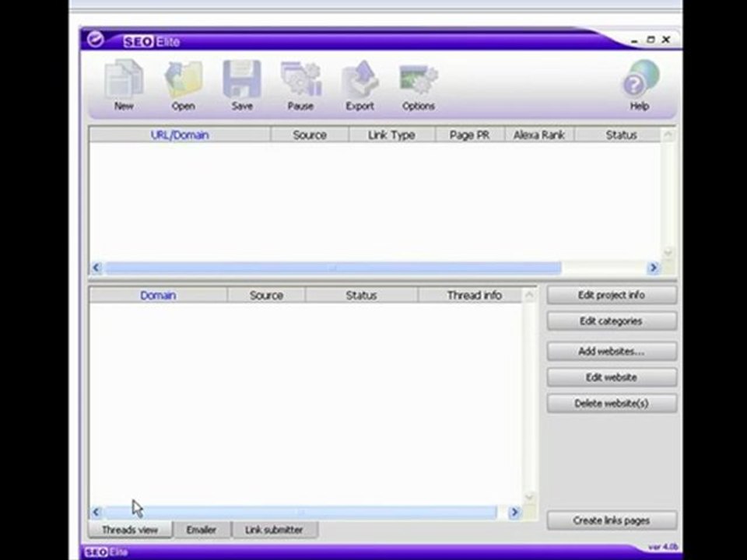Export results with the Export icon

point(359,85)
